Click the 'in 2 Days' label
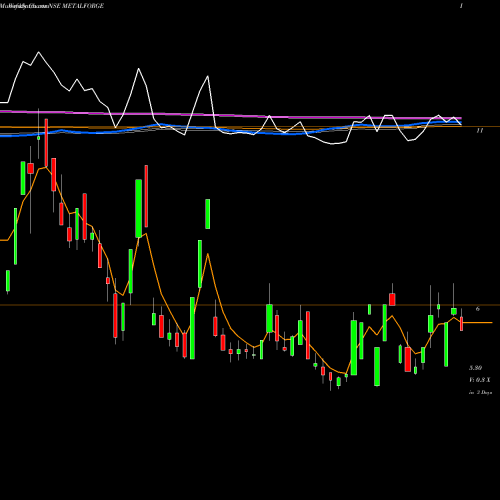Image resolution: width=500 pixels, height=500 pixels. (x=480, y=393)
